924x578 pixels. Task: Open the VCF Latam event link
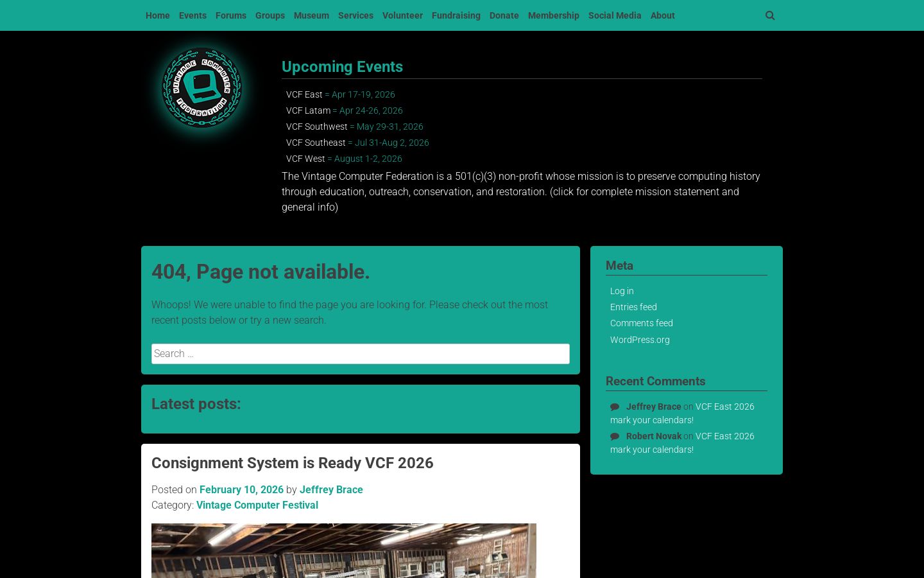[x=308, y=110]
